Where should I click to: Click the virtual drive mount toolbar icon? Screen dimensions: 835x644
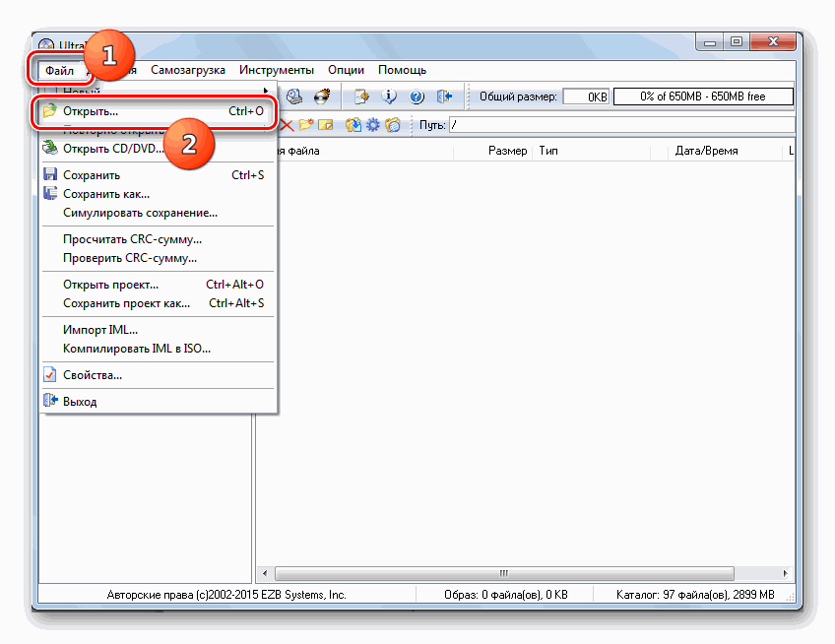[294, 97]
